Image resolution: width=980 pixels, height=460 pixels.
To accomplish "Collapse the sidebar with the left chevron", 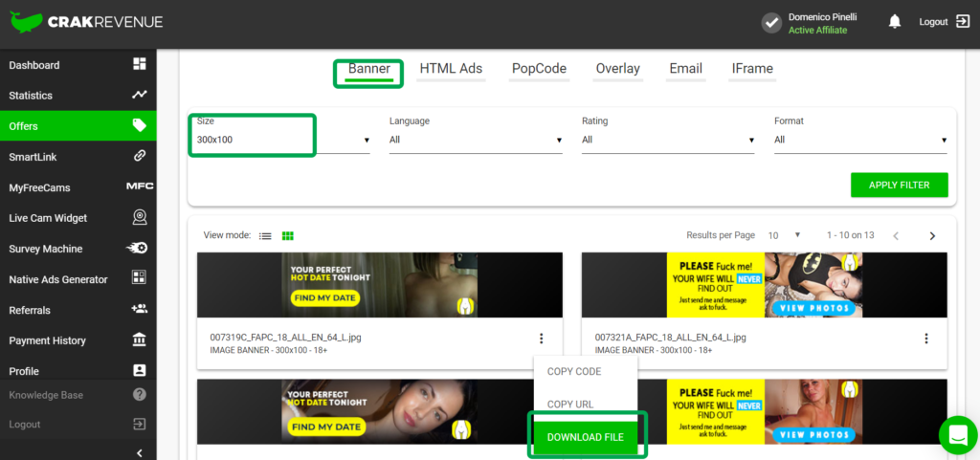I will point(140,452).
